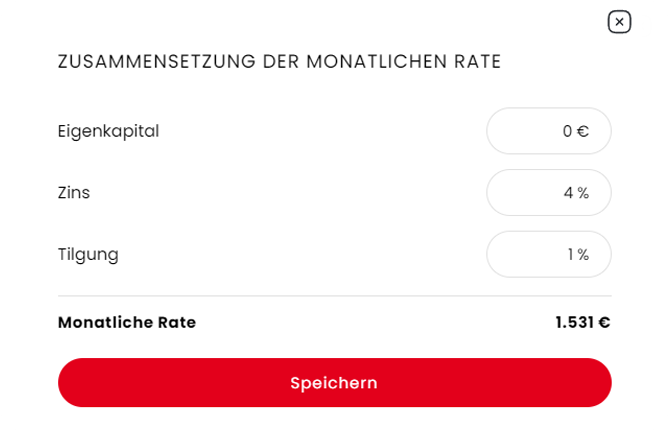Place cursor on the 1 in Tilgung
This screenshot has width=669, height=431.
click(570, 255)
